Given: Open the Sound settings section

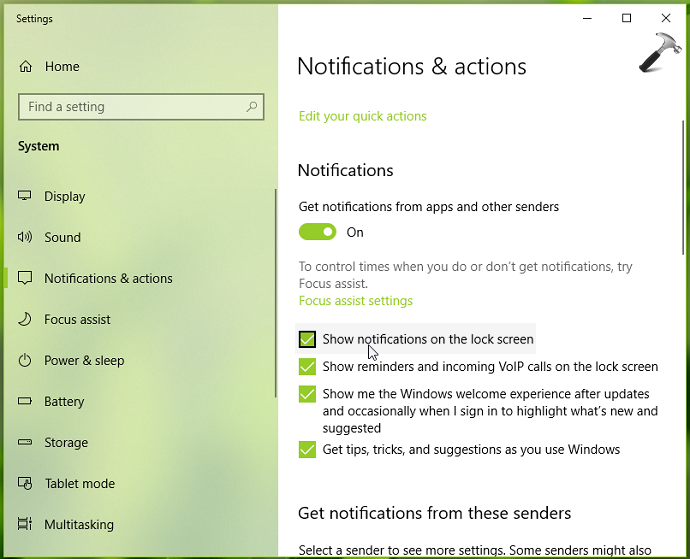Looking at the screenshot, I should 62,237.
